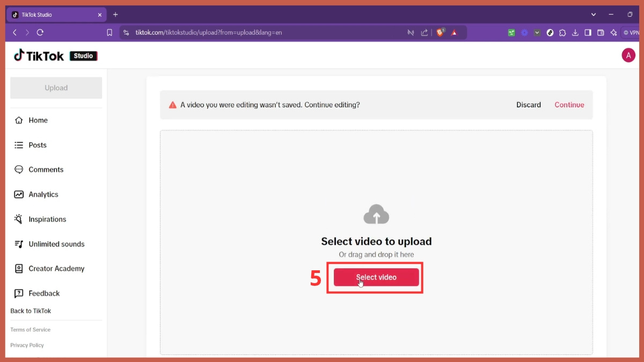644x362 pixels.
Task: Click the browser forward arrow
Action: tap(27, 33)
